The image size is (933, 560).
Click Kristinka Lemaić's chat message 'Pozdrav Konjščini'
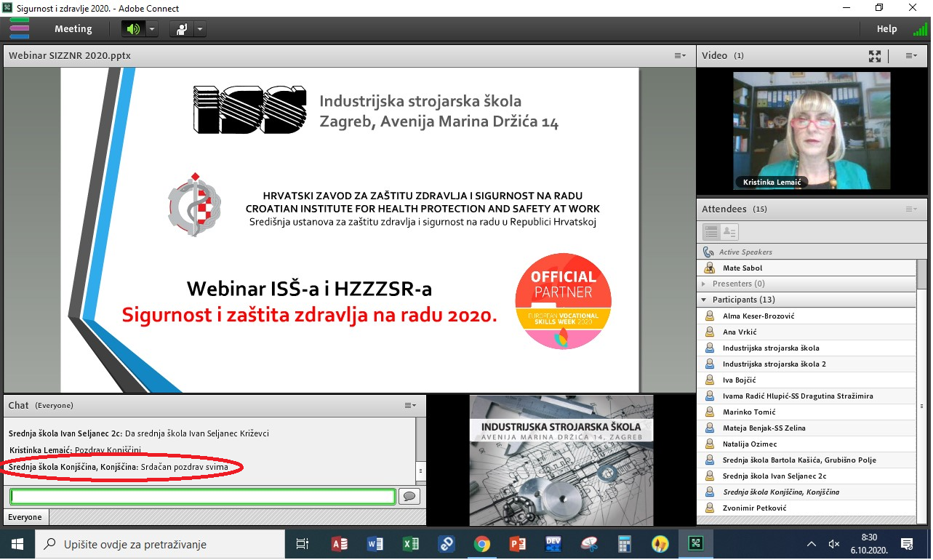pos(75,450)
